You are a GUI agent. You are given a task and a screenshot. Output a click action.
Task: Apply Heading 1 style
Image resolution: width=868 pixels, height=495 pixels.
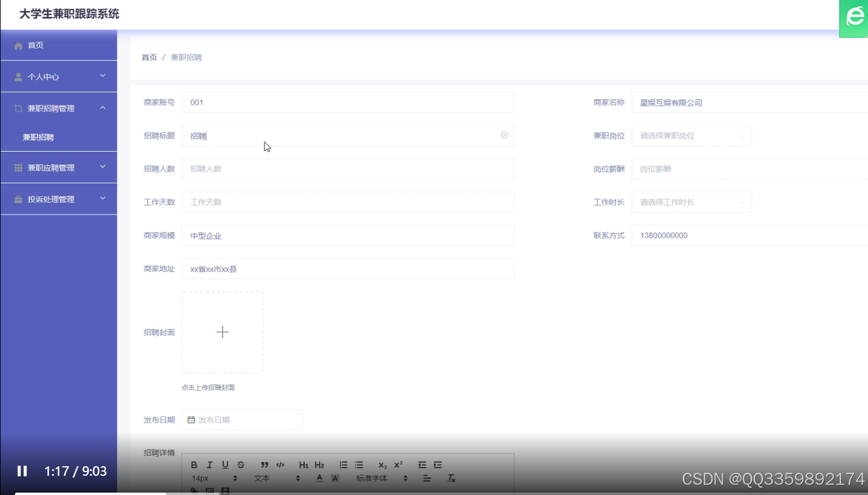coord(304,465)
